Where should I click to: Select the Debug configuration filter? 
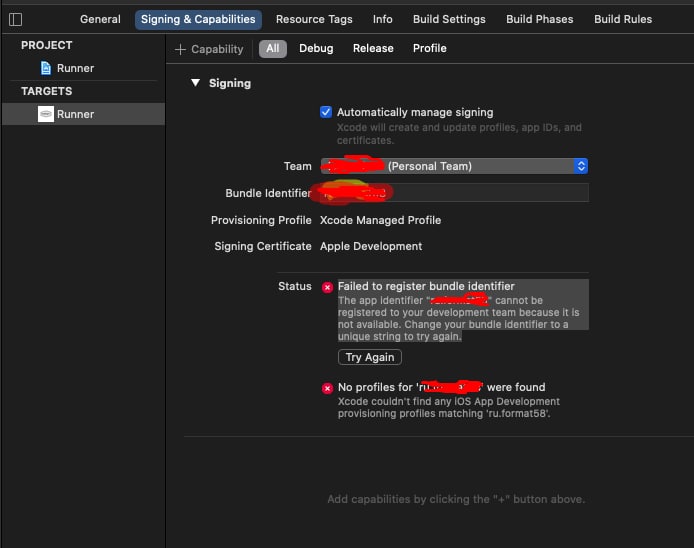pyautogui.click(x=316, y=48)
